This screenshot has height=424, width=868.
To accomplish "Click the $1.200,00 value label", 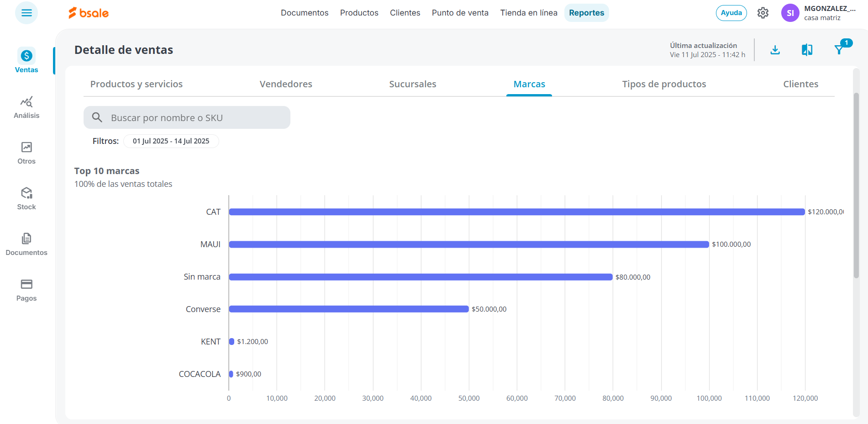I will 253,342.
